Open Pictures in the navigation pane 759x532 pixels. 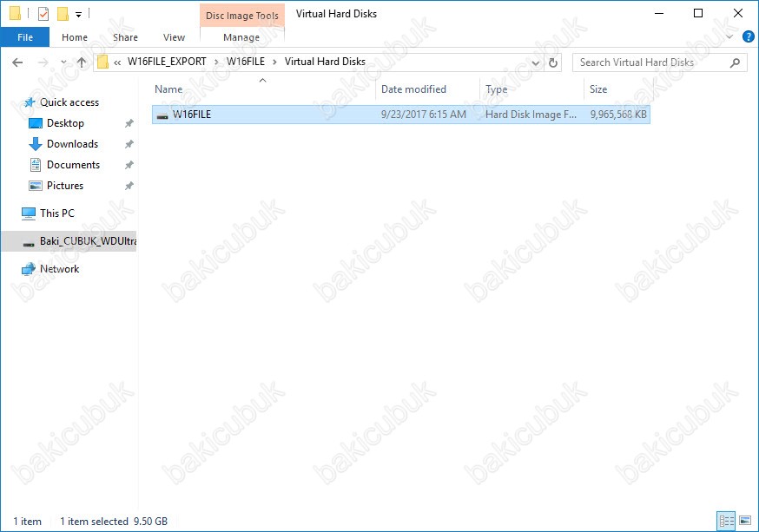65,185
